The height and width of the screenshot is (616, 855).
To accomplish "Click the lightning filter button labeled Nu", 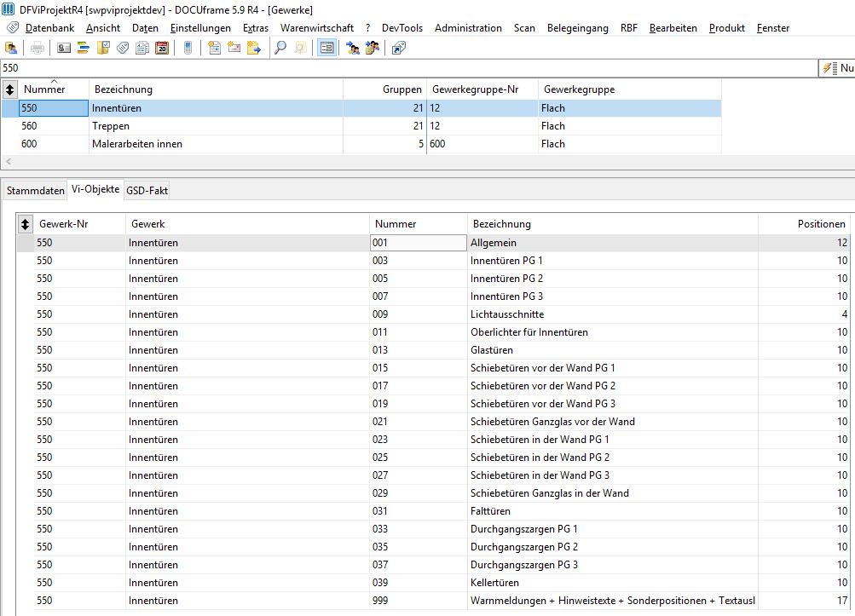I will click(837, 68).
